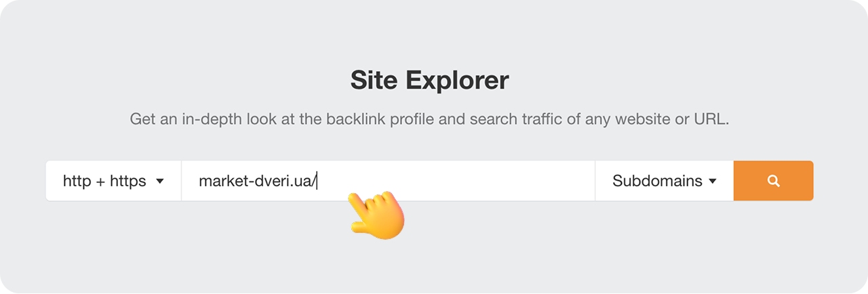
Task: Expand the Subdomains mode dropdown
Action: 664,181
